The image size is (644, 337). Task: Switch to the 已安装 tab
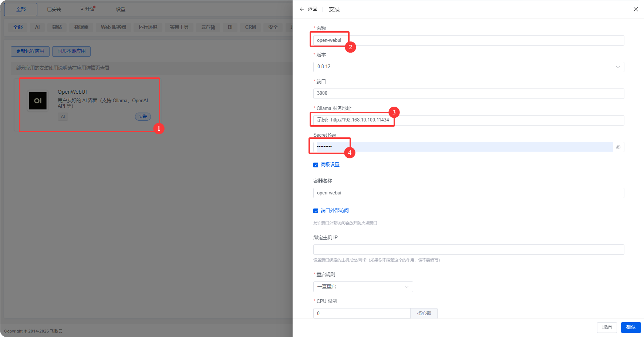click(54, 9)
